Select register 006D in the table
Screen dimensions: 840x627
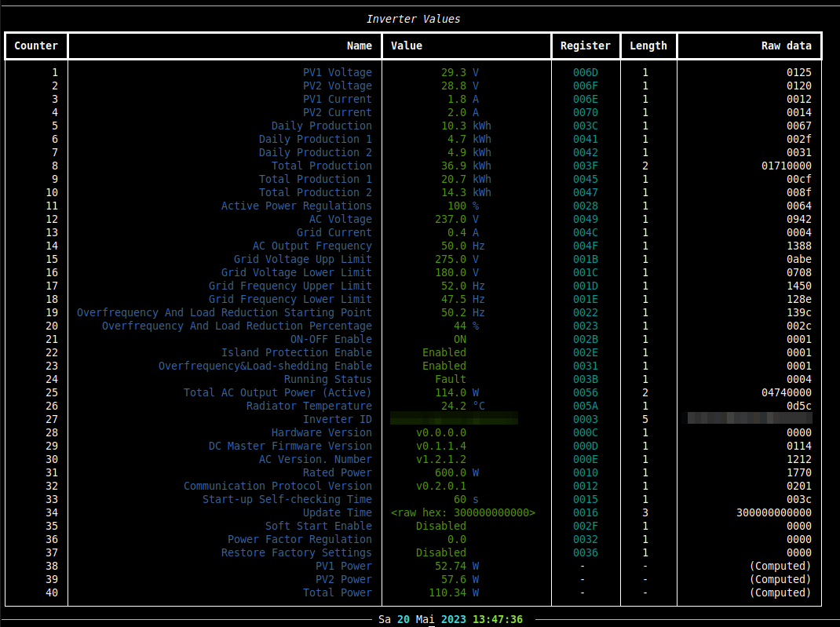pyautogui.click(x=585, y=72)
